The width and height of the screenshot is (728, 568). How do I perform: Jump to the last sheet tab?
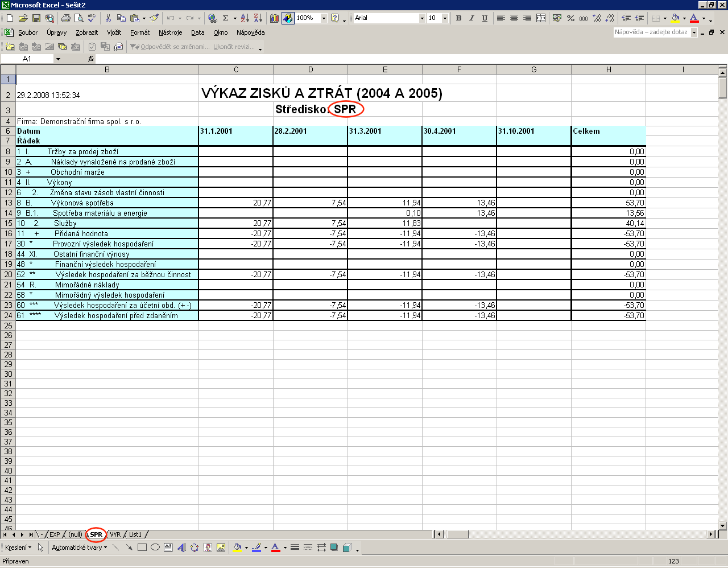(x=31, y=534)
